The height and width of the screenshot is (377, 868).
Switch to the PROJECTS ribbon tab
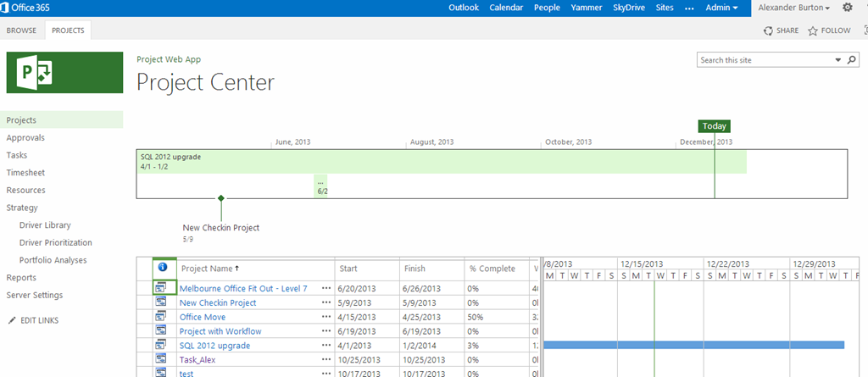[68, 30]
